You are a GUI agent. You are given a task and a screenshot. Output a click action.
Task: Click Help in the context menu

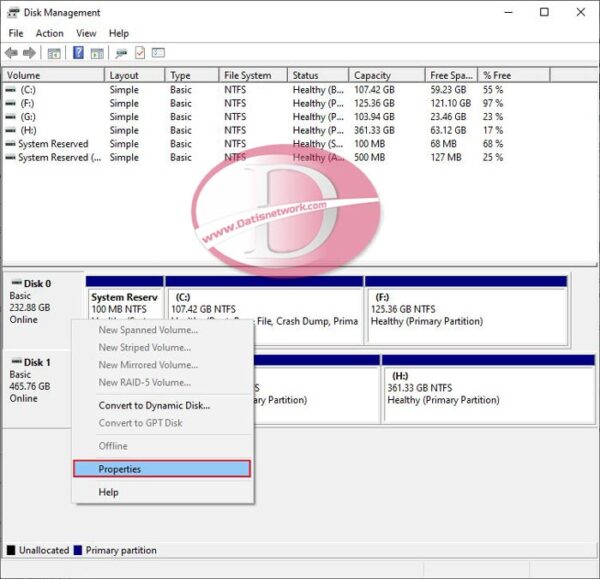click(x=108, y=492)
